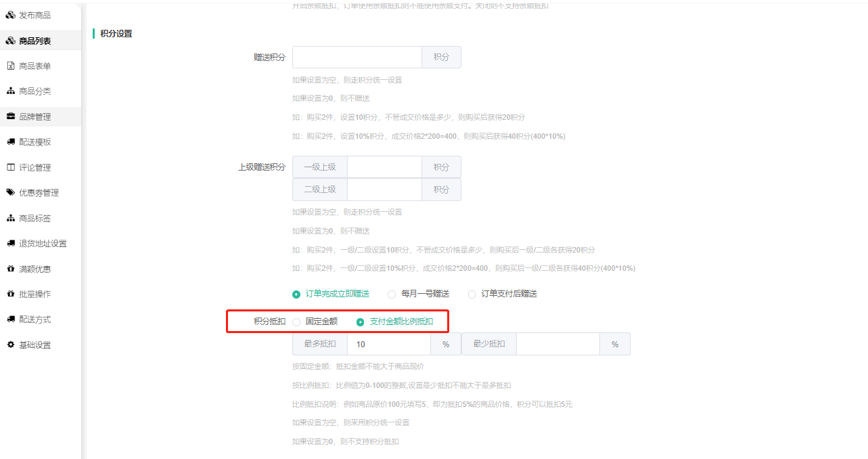
Task: Select the 每月一号赠送 radio option
Action: pos(392,294)
